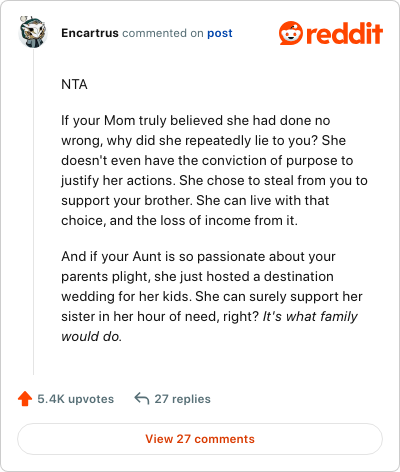400x472 pixels.
Task: Click the line starting "And if your Aunt"
Action: (198, 256)
